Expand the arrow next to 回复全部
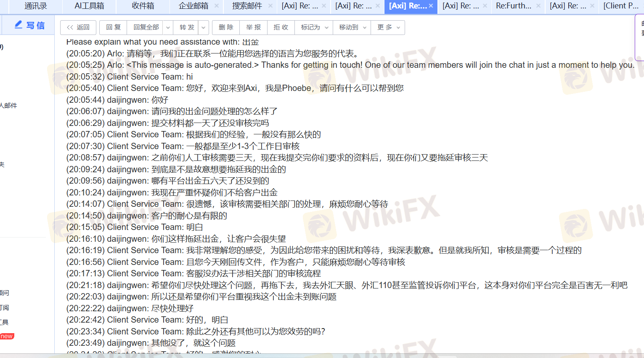 pos(168,27)
